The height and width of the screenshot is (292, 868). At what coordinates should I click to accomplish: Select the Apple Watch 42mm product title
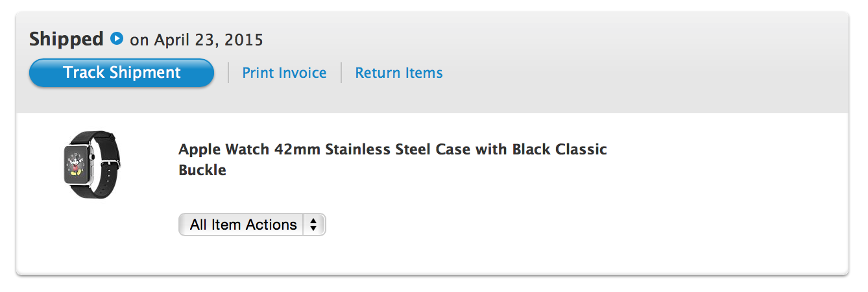click(392, 150)
